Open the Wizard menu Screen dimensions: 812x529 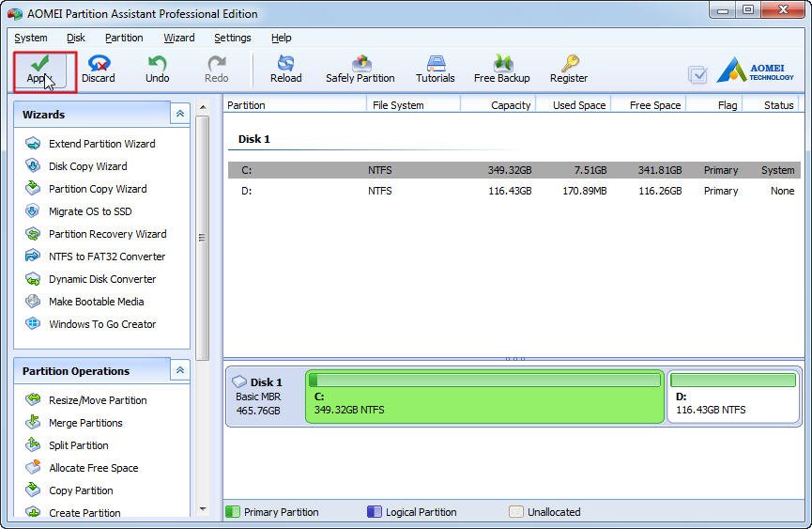point(179,38)
